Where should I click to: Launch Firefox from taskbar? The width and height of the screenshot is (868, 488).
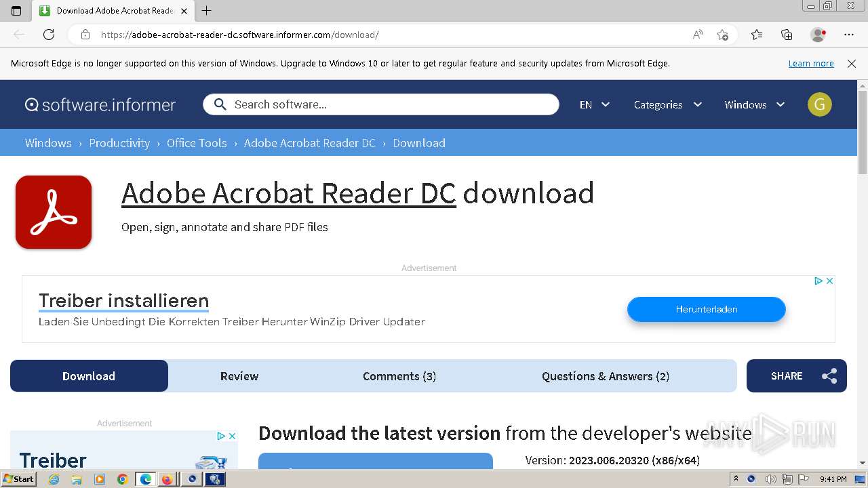(167, 479)
